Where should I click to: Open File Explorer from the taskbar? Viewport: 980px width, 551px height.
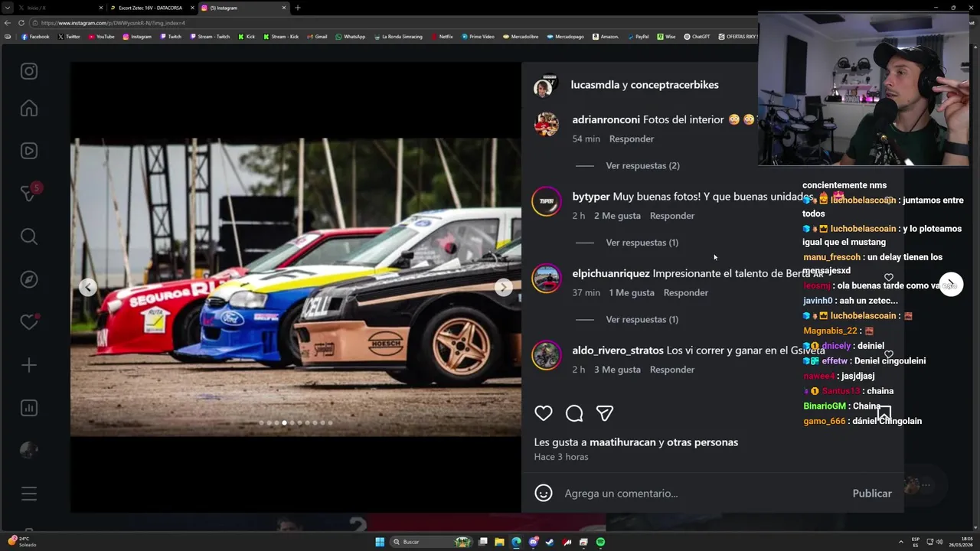499,542
